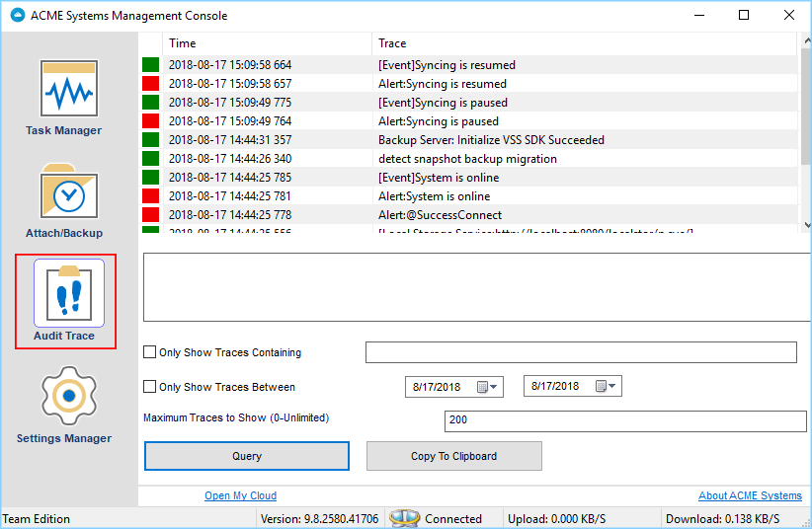This screenshot has width=812, height=529.
Task: Select Backup Server: Initialize VSS SDK Succeeded trace
Action: (491, 140)
